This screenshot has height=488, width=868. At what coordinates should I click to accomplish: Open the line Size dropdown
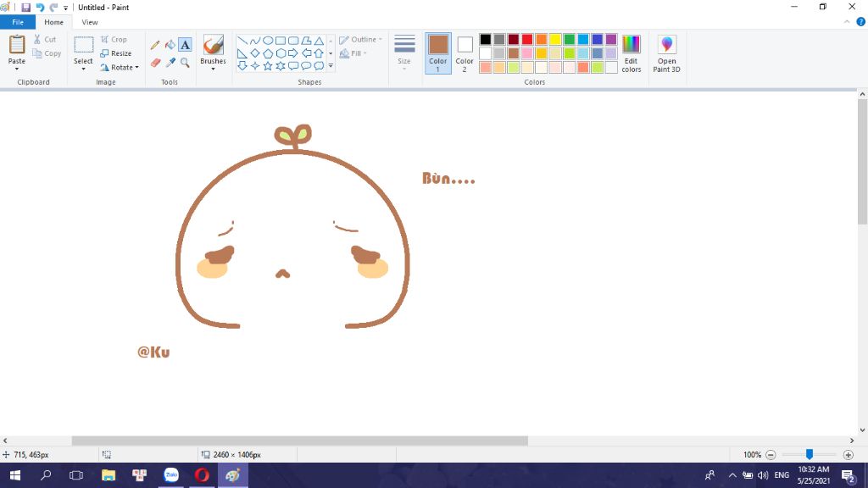[x=404, y=53]
